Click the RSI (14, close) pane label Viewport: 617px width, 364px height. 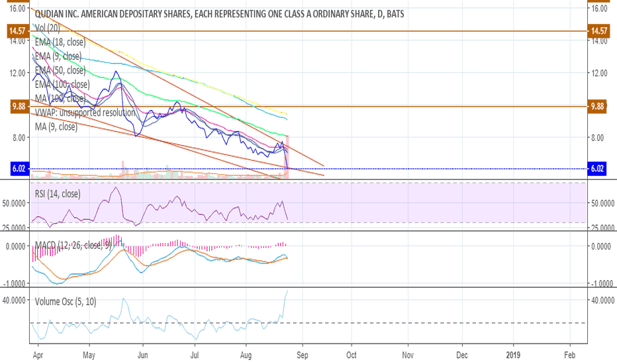[58, 194]
